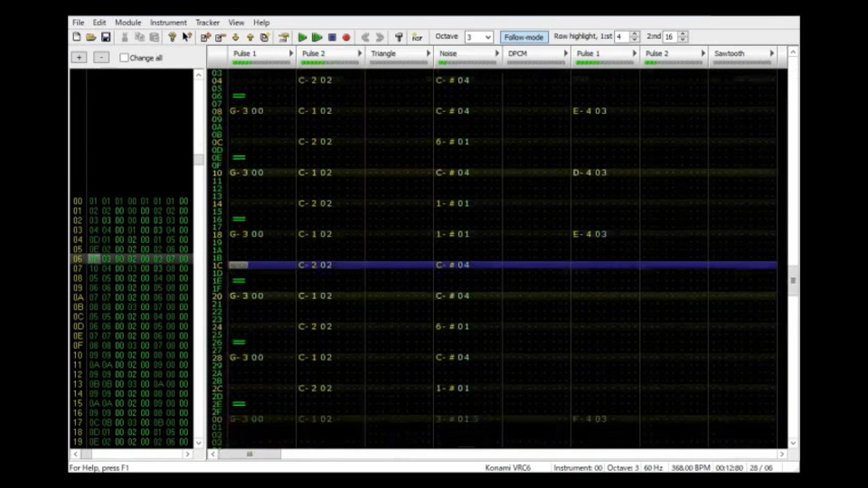Decrease the 1st row highlight with the down spinner
Image resolution: width=868 pixels, height=488 pixels.
tap(635, 40)
